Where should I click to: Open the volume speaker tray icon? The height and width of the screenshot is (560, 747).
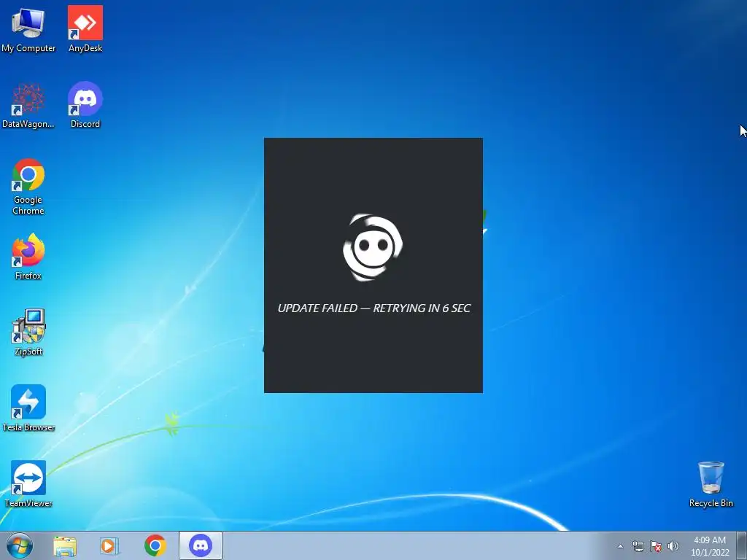673,546
